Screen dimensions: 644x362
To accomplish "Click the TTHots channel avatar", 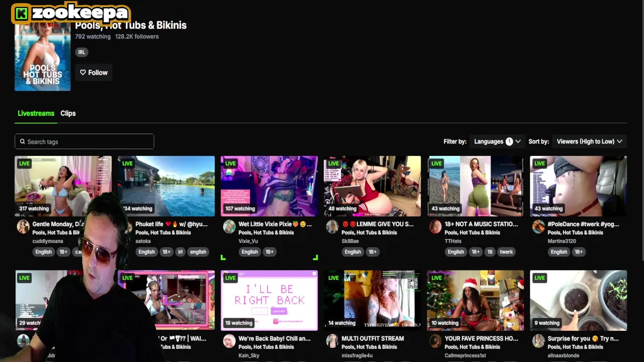I will [x=436, y=226].
